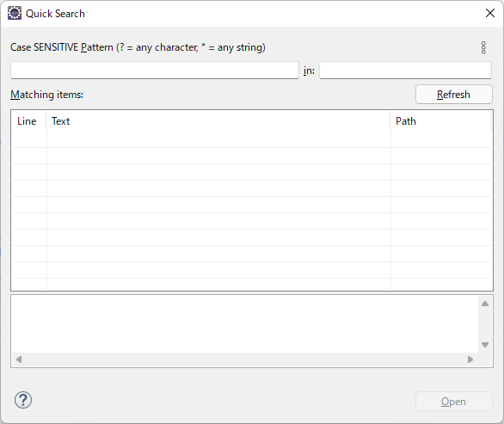This screenshot has height=424, width=504.
Task: Focus the 'in:' path filter field
Action: [x=405, y=70]
